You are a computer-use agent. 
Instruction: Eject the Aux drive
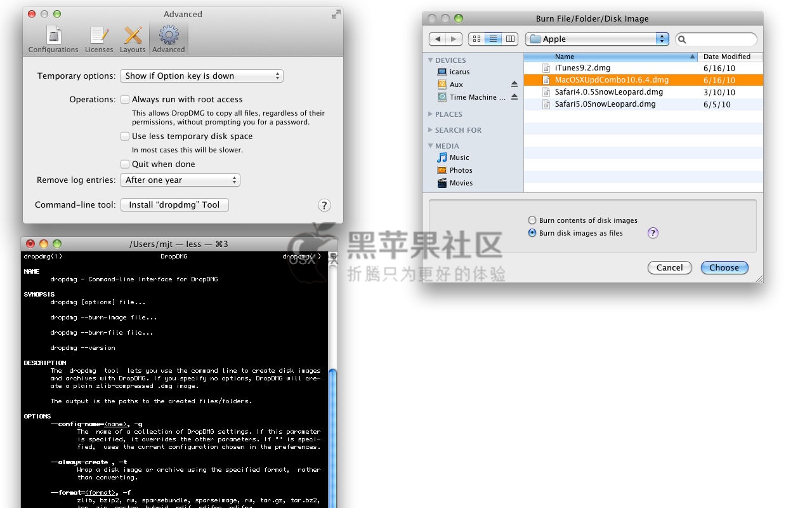(514, 84)
